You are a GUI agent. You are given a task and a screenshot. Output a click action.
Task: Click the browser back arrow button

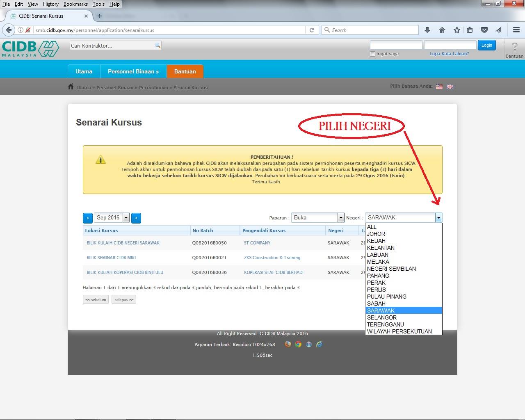coord(9,30)
